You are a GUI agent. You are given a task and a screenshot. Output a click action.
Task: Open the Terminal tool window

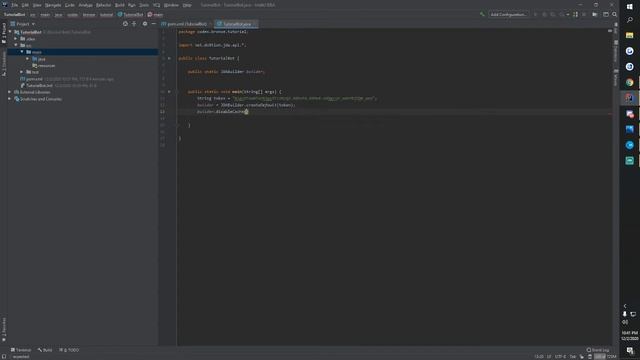(21, 350)
